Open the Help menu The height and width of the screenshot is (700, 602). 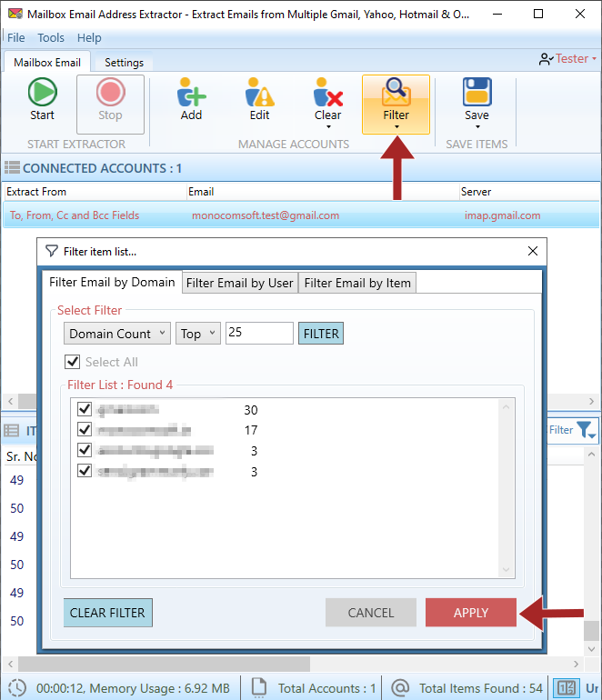tap(89, 37)
